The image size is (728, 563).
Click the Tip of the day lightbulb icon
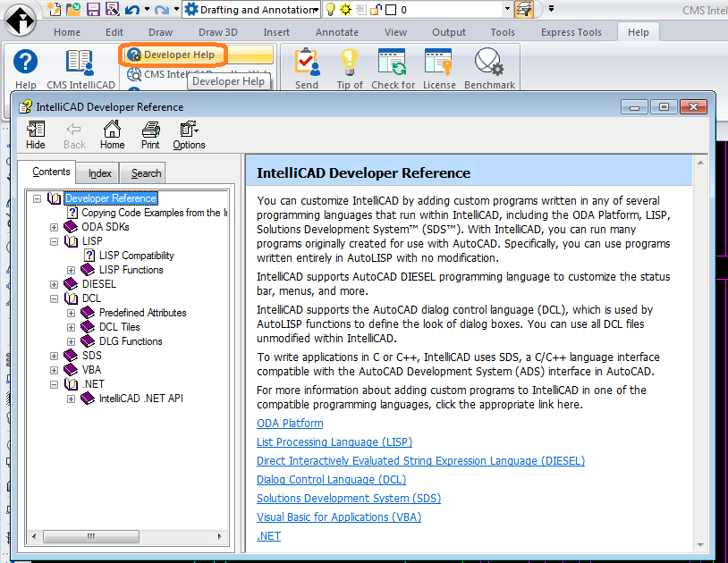click(349, 62)
